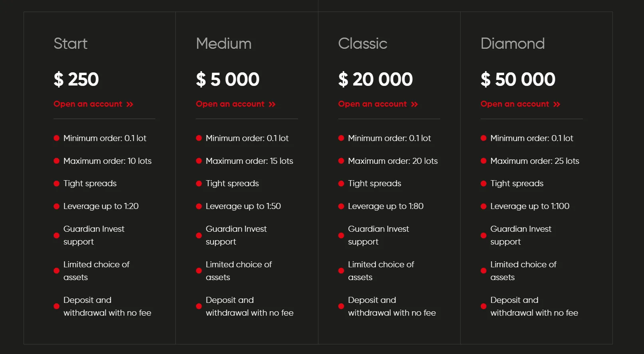This screenshot has width=644, height=354.
Task: Click the $ 250 price in Start
Action: tap(76, 79)
